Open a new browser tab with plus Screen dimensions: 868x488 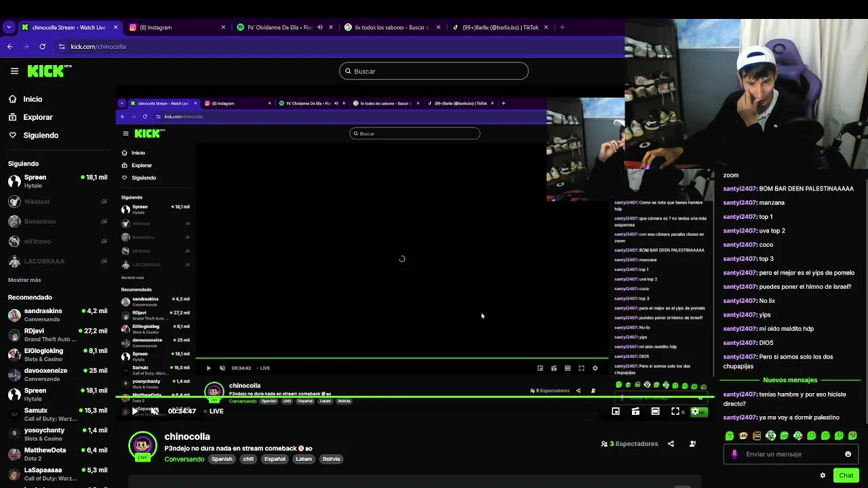coord(562,27)
